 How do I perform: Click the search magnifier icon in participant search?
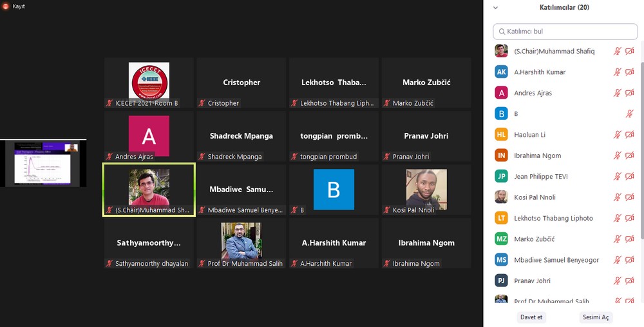pos(500,31)
